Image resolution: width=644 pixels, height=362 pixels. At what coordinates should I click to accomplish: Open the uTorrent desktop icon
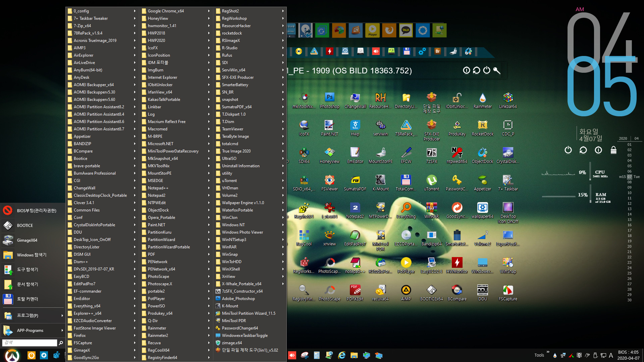coord(431,183)
